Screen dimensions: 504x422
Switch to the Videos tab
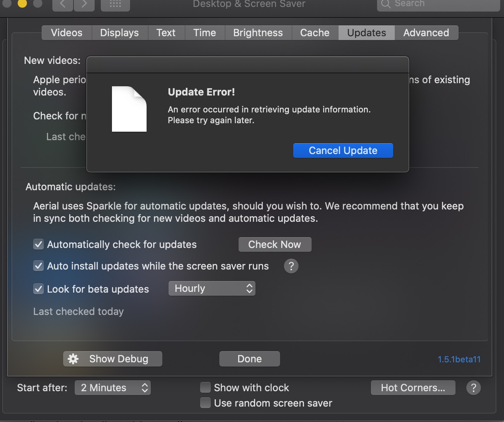(x=67, y=33)
